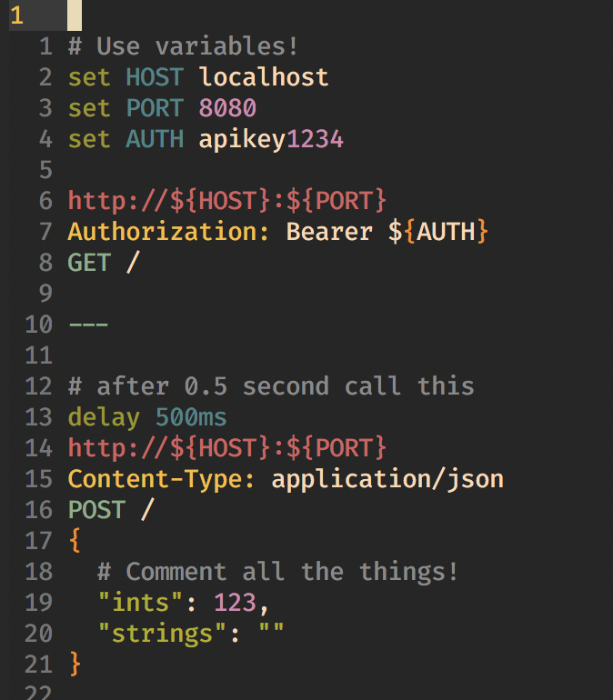
Task: Click line number 11 in the gutter
Action: [38, 355]
